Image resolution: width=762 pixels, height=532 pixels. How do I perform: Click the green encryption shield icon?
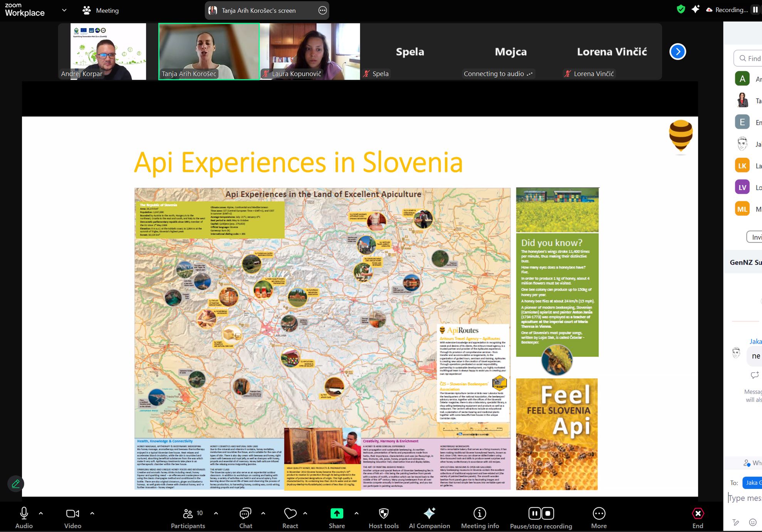click(681, 10)
